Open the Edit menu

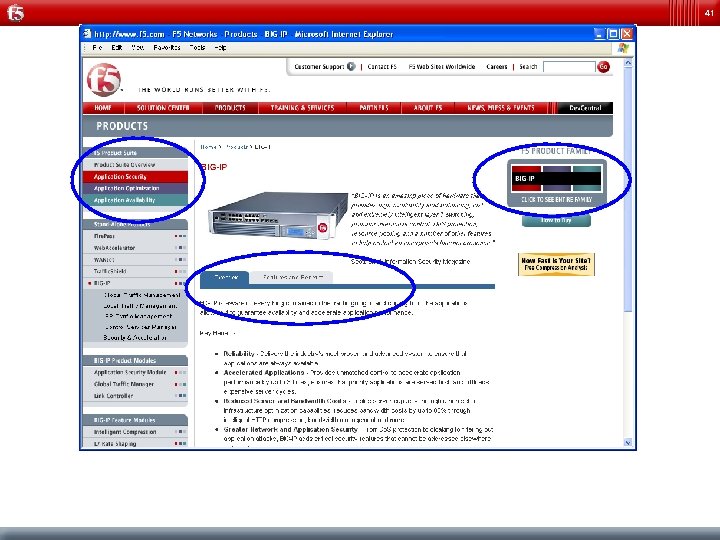[117, 47]
